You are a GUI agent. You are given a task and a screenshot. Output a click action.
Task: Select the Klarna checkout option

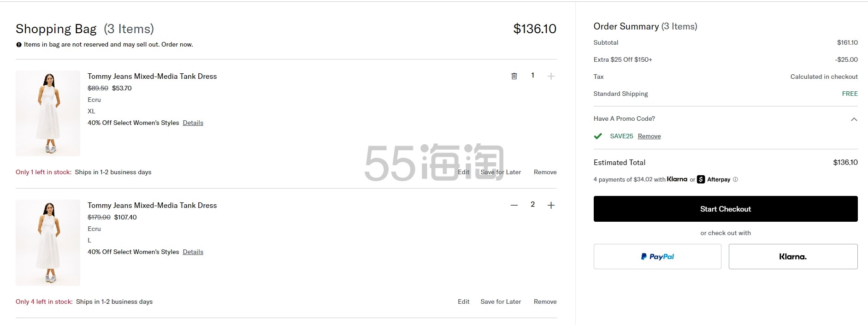[792, 256]
